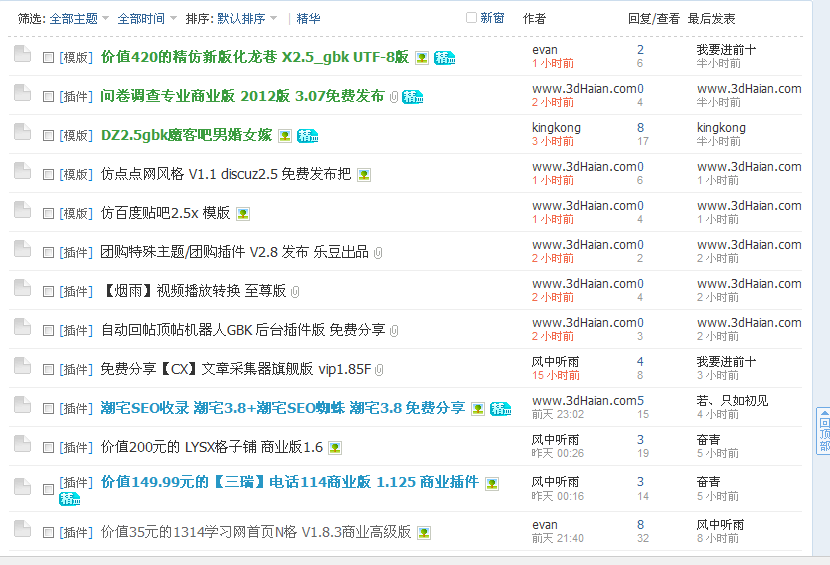Click 精华 digest badge on 潮宅SEO收录 thread
This screenshot has width=830, height=565.
click(501, 409)
